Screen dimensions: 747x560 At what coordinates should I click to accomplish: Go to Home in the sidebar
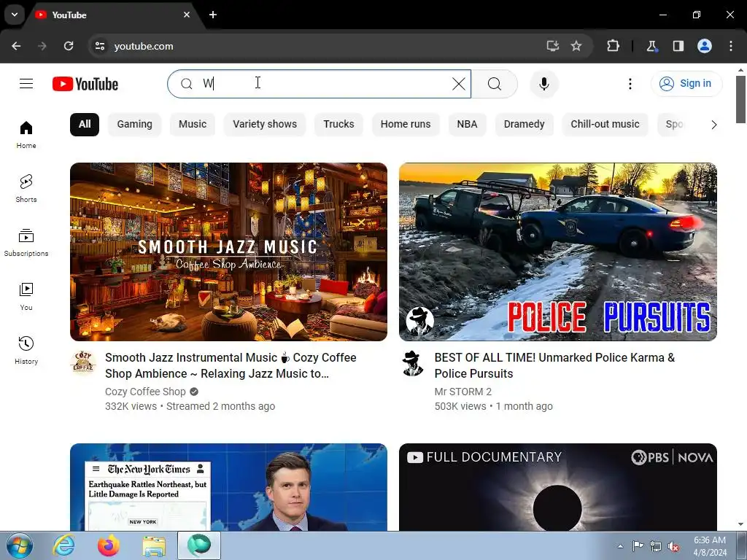click(x=26, y=135)
